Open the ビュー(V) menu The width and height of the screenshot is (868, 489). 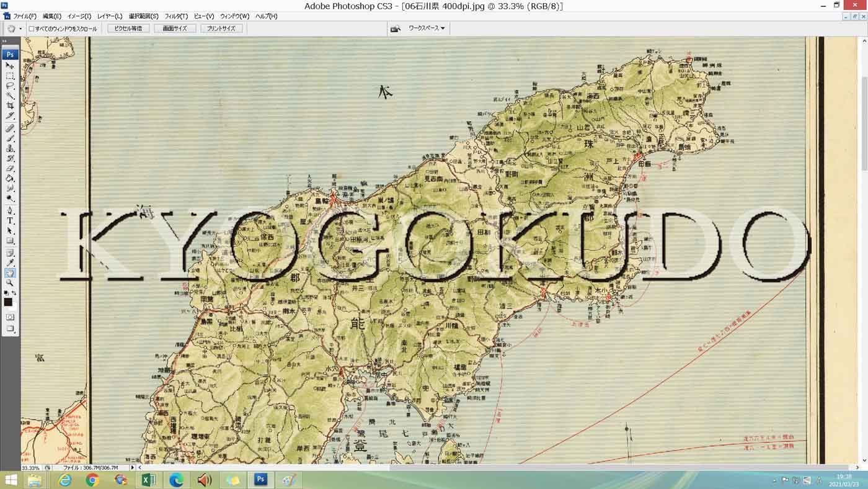[x=204, y=16]
